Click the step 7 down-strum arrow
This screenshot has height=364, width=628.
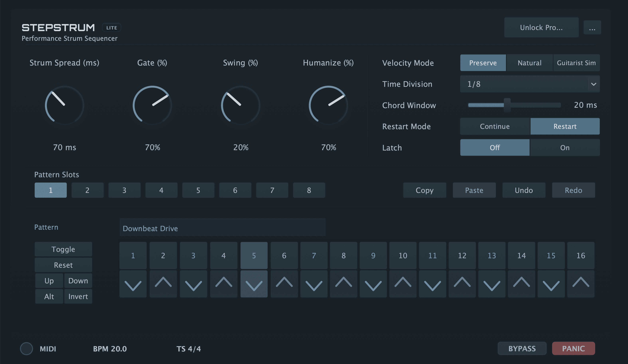[x=314, y=284]
